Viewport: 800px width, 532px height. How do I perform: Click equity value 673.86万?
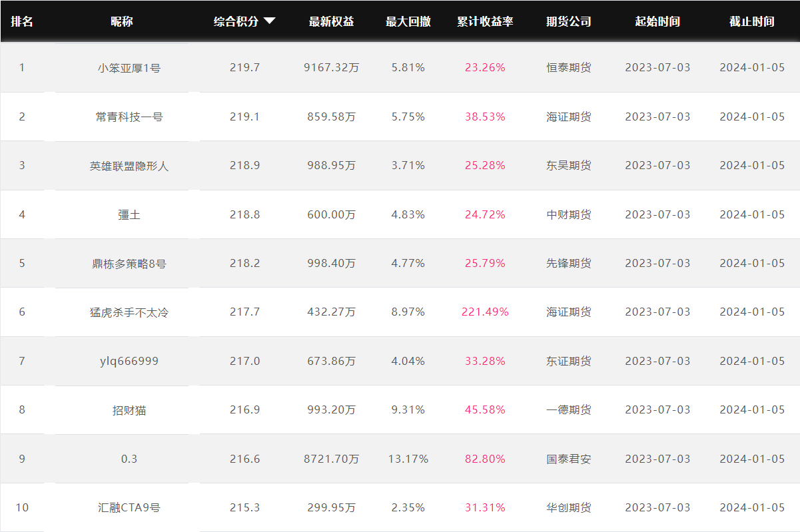pyautogui.click(x=332, y=361)
